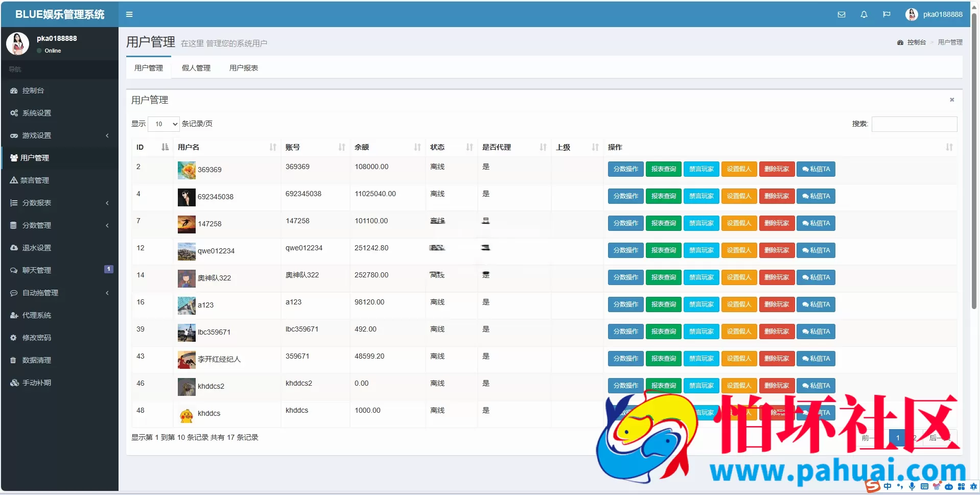Switch to 用户报表 tab
The width and height of the screenshot is (980, 495).
click(x=244, y=68)
